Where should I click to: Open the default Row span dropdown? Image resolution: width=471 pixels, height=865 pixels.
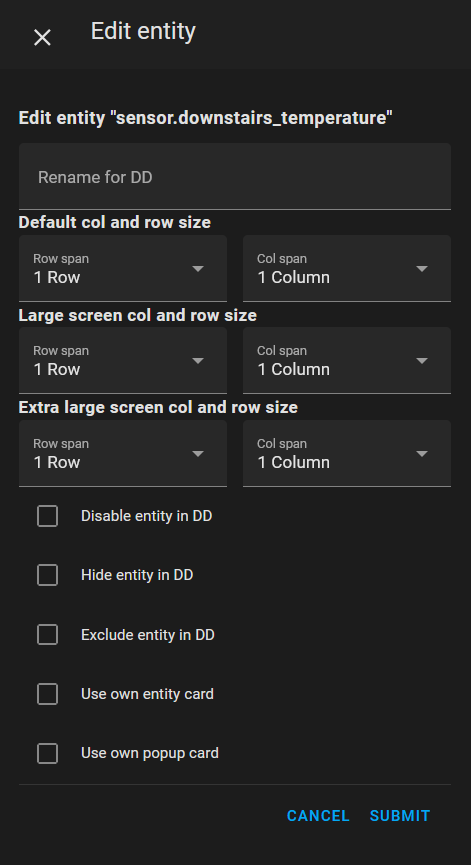click(x=123, y=269)
